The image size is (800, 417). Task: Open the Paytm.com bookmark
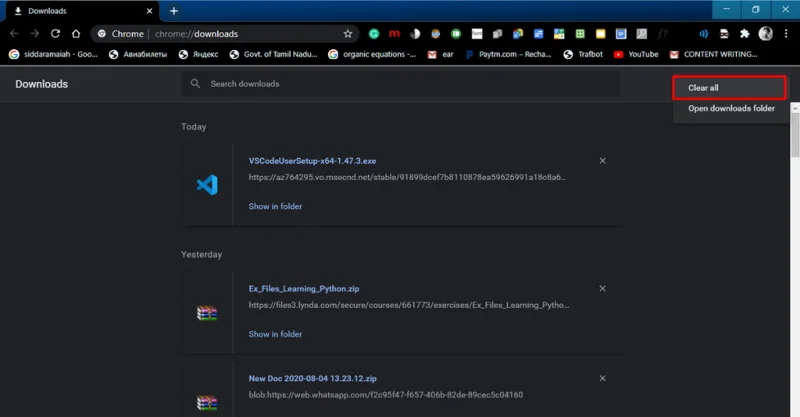pos(509,54)
